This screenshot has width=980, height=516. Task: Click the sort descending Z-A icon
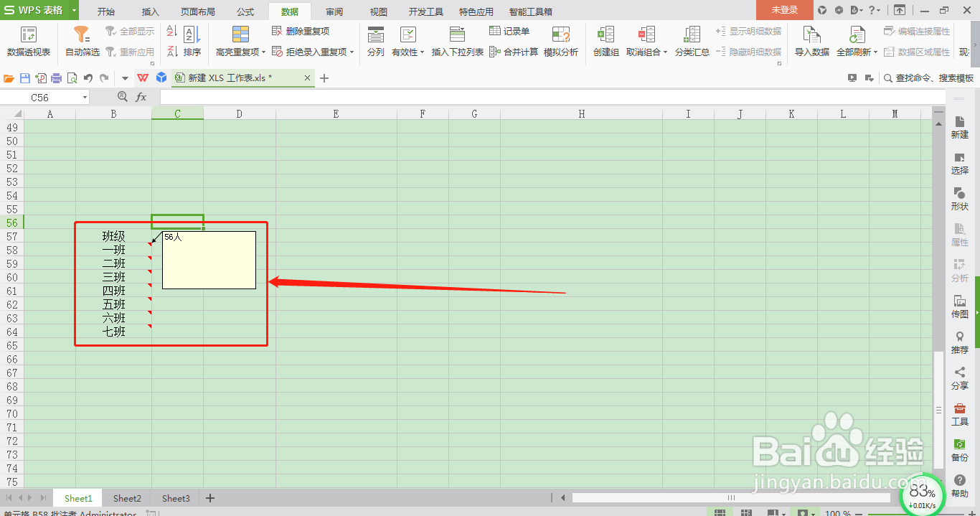click(x=172, y=51)
